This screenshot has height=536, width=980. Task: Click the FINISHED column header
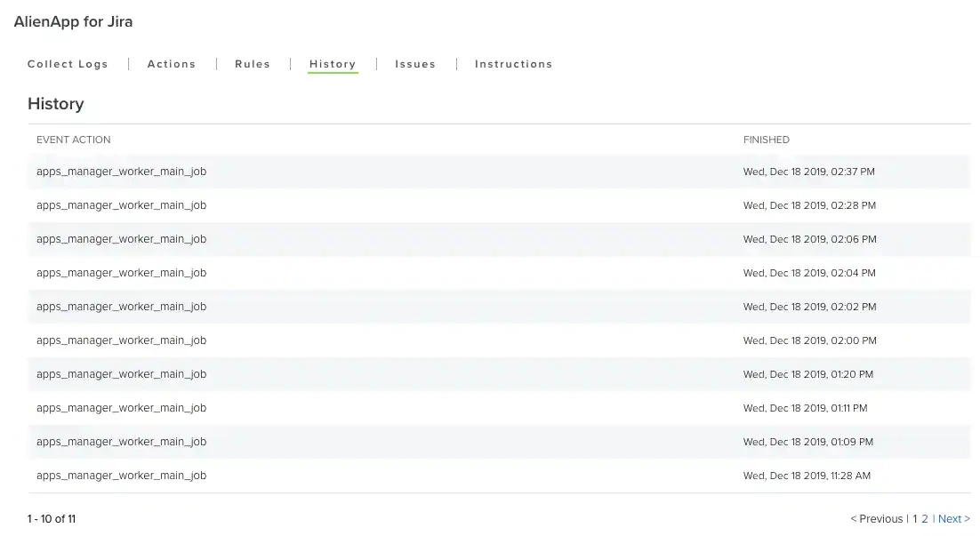point(767,140)
